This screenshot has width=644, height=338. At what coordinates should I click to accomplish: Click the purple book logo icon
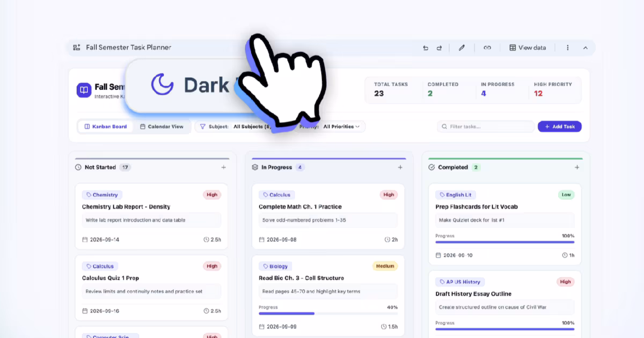tap(84, 90)
